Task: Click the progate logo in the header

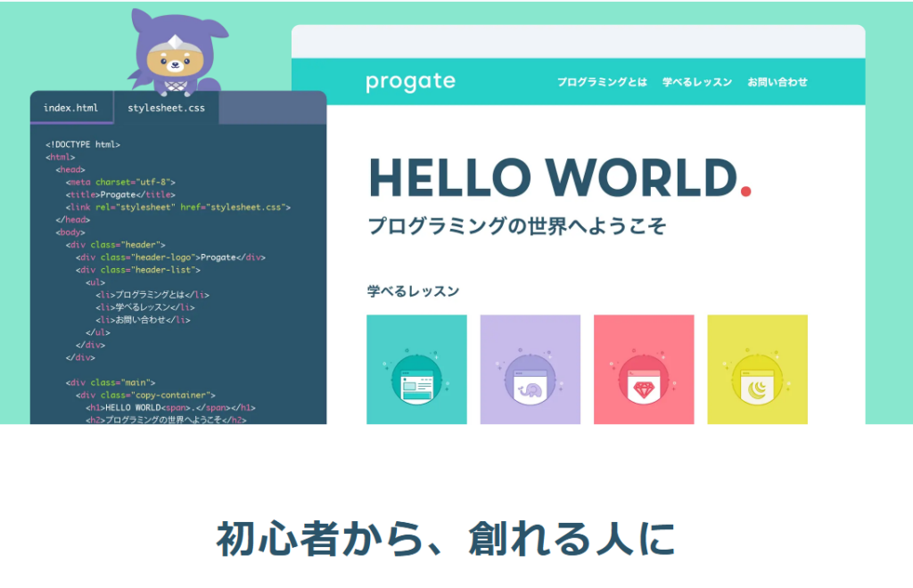Action: (x=410, y=82)
